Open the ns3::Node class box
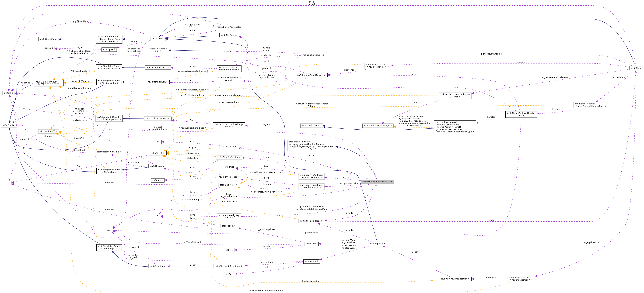The image size is (644, 293). point(636,68)
